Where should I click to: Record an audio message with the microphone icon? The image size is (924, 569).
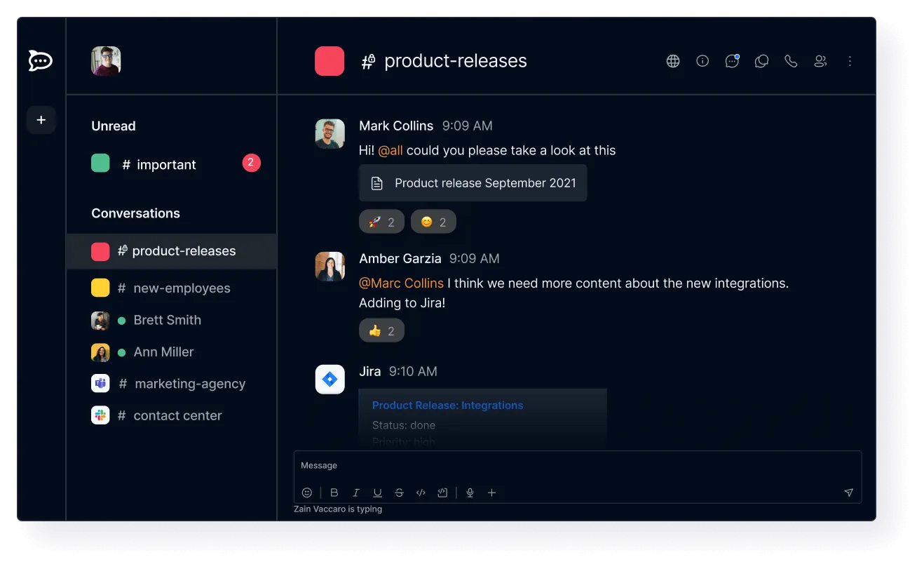pyautogui.click(x=470, y=492)
